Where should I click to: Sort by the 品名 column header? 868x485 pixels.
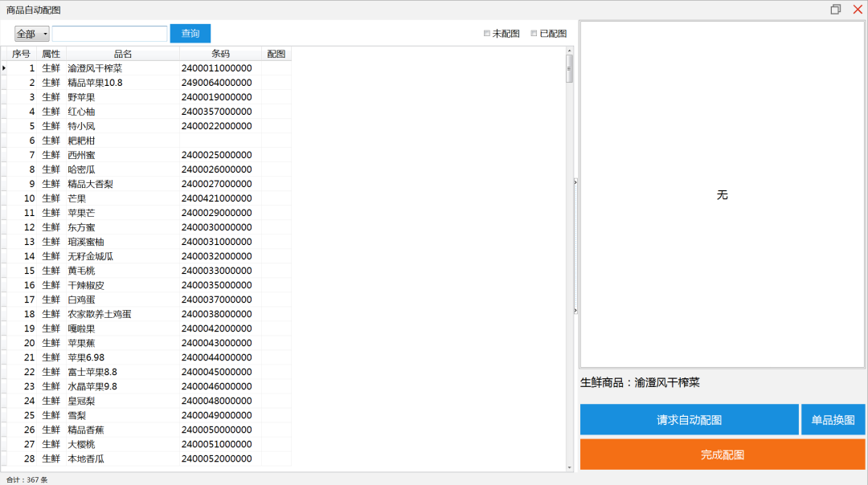122,54
